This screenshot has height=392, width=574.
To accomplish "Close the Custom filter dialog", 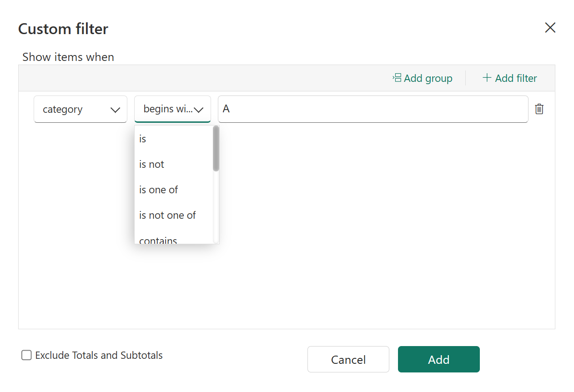I will 550,28.
